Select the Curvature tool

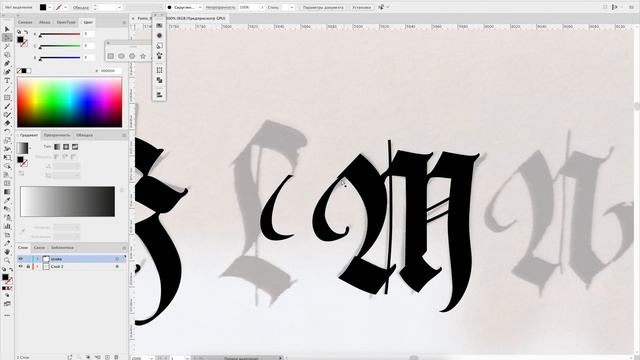(7, 72)
